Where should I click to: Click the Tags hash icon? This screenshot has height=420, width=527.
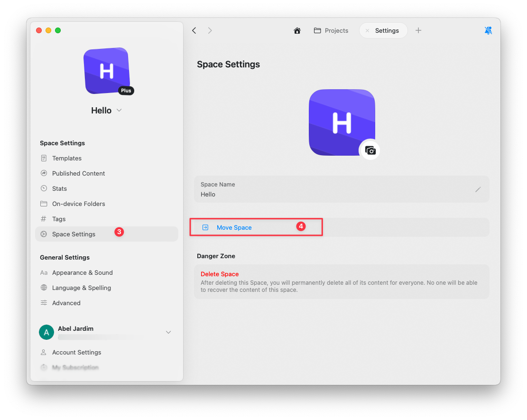pos(43,219)
